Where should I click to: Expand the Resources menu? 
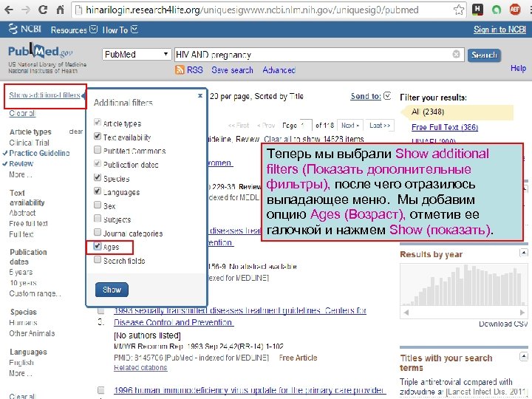[74, 30]
